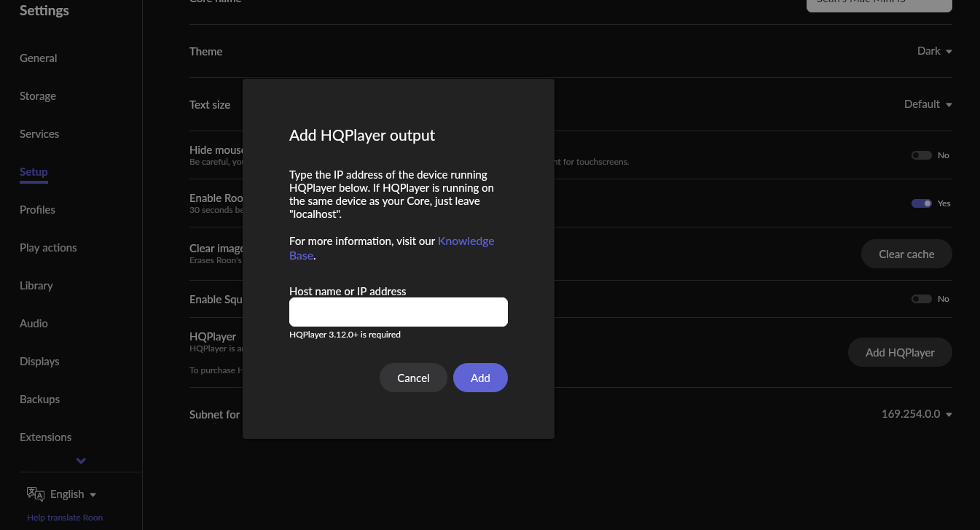Viewport: 980px width, 530px height.
Task: Open the Text size Default dropdown
Action: click(x=928, y=104)
